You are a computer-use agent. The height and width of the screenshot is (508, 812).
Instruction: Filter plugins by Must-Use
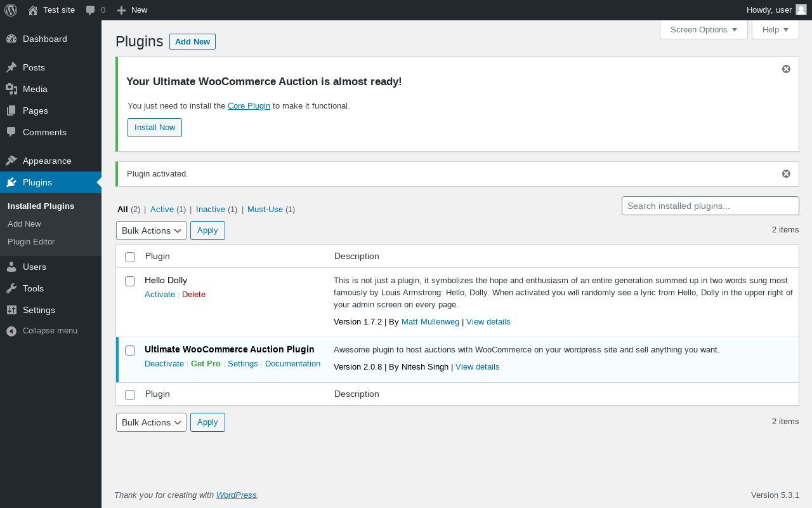point(265,209)
